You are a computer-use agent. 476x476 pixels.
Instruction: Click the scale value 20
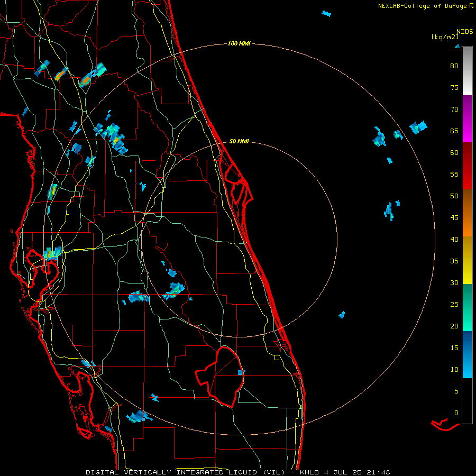(454, 326)
